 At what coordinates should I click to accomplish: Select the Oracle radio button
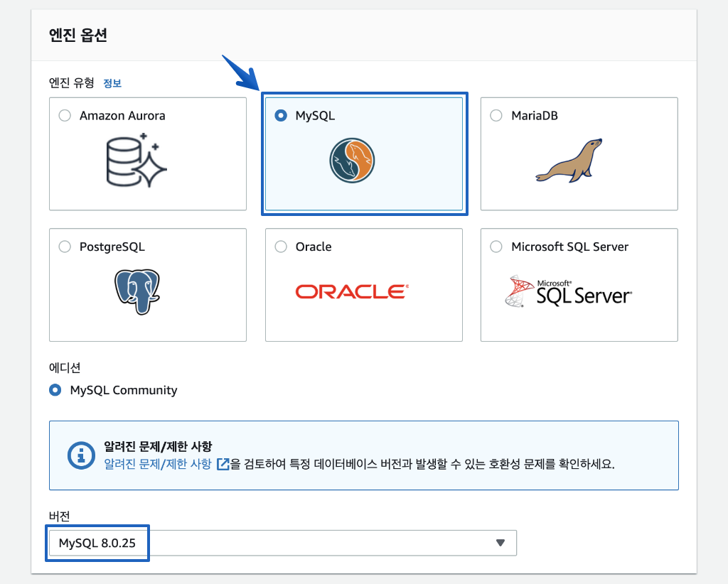281,247
